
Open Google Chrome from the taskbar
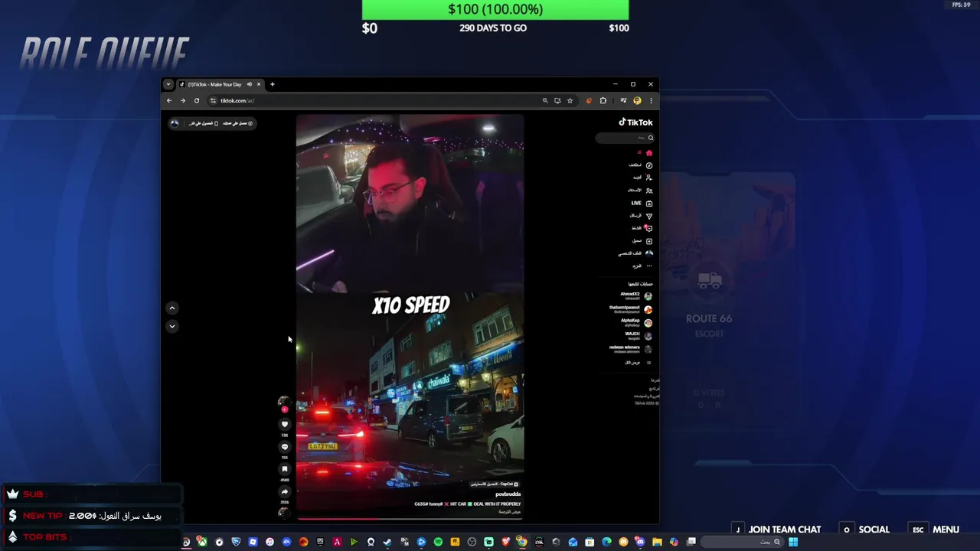coord(522,542)
